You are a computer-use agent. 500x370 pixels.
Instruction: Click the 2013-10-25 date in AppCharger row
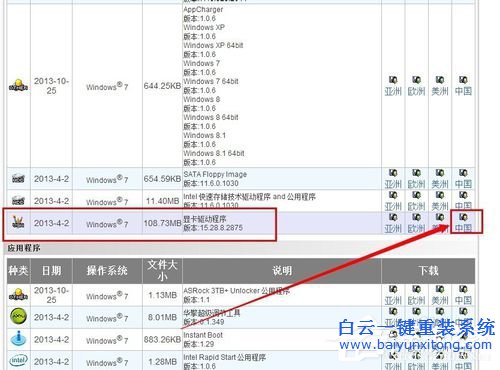51,86
